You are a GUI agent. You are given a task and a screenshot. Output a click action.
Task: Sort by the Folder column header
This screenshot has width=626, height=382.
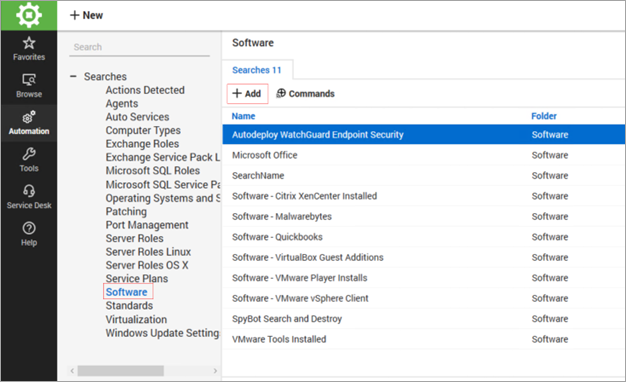544,116
